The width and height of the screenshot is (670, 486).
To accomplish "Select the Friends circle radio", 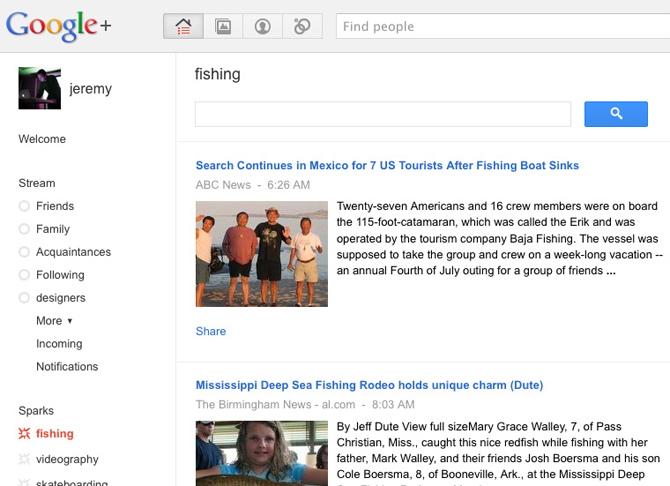I will pos(24,206).
